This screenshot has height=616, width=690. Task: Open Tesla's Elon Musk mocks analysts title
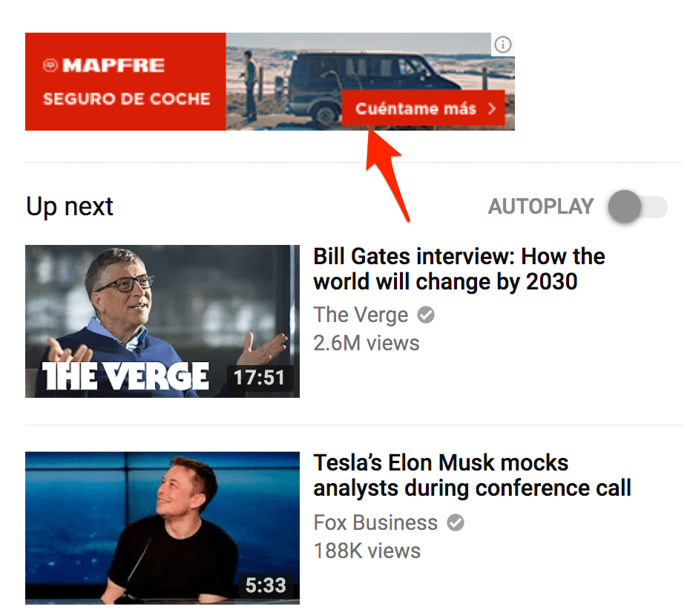[x=472, y=476]
